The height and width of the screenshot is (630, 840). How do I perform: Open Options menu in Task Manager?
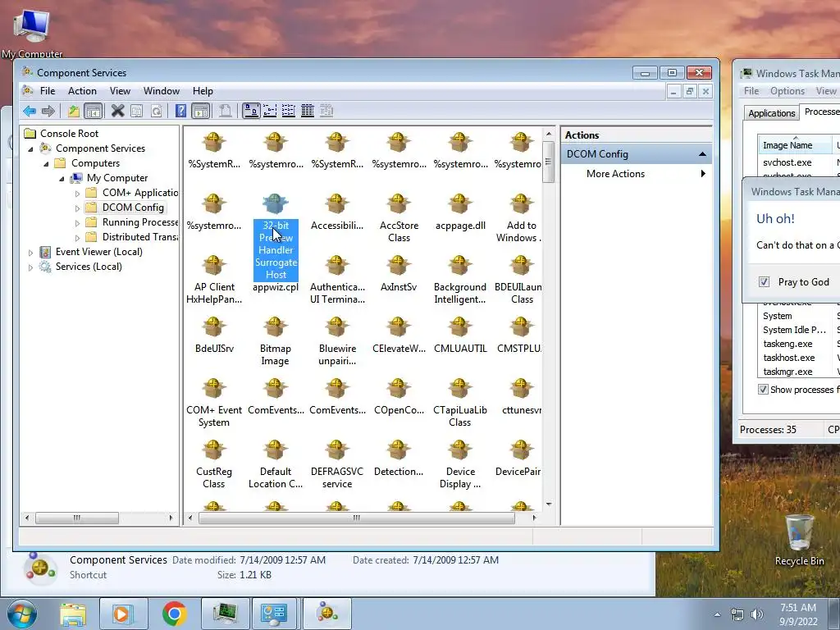pyautogui.click(x=787, y=91)
